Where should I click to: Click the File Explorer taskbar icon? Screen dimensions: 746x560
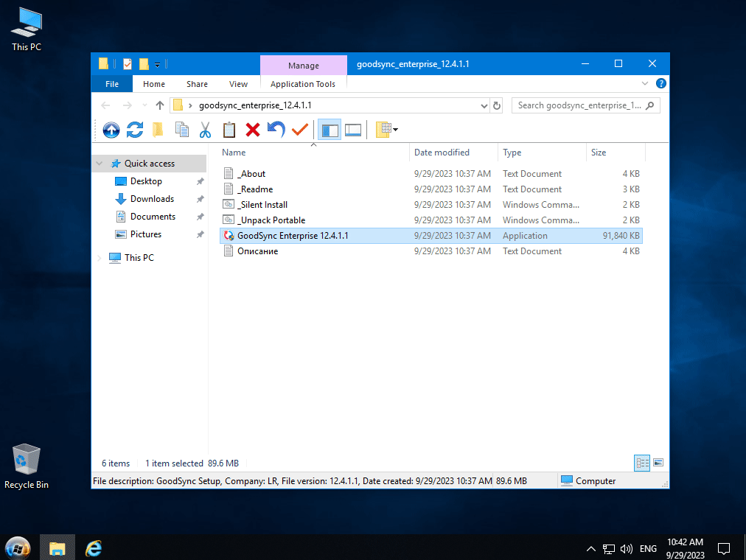tap(57, 548)
